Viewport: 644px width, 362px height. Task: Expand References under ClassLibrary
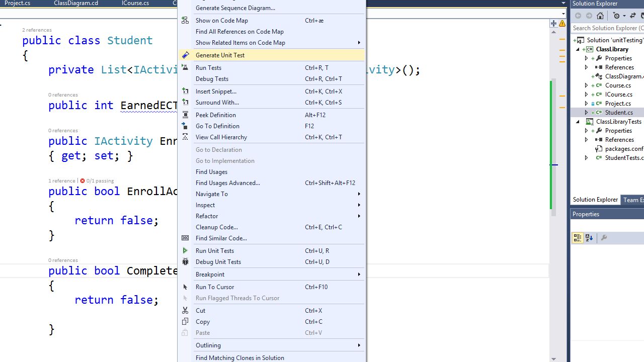pyautogui.click(x=586, y=67)
